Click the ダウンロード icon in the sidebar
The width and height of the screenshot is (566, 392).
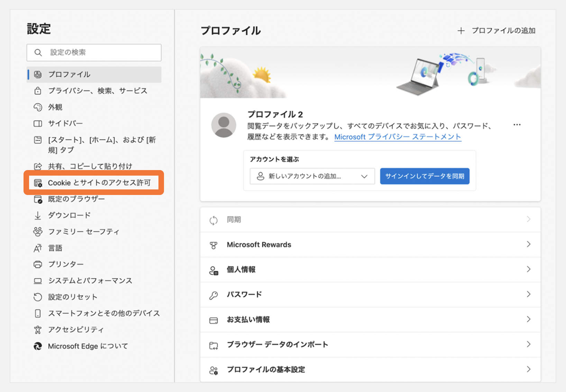[x=38, y=215]
